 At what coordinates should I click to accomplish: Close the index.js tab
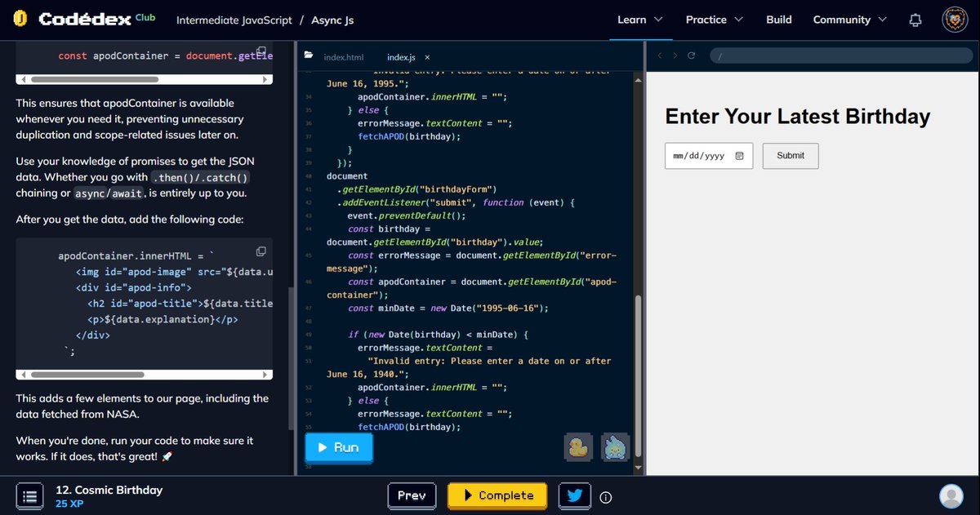[x=427, y=57]
